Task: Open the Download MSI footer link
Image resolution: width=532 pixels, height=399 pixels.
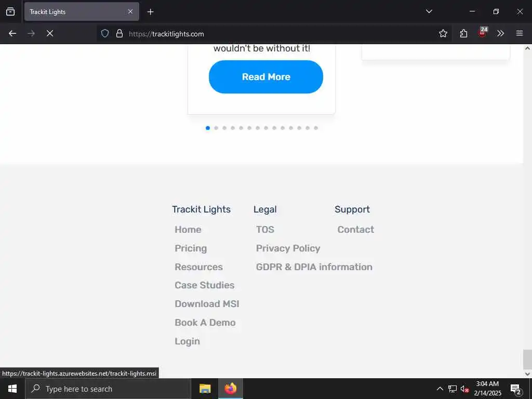Action: tap(207, 303)
